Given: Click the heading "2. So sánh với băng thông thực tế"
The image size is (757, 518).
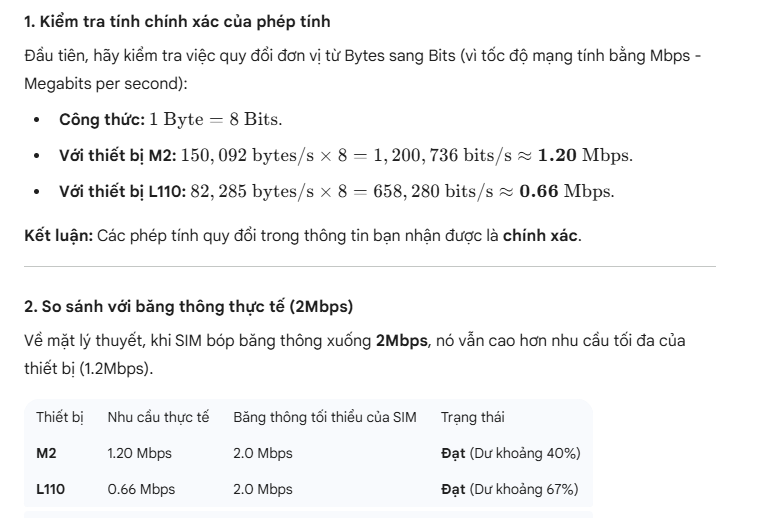Looking at the screenshot, I should coord(188,306).
